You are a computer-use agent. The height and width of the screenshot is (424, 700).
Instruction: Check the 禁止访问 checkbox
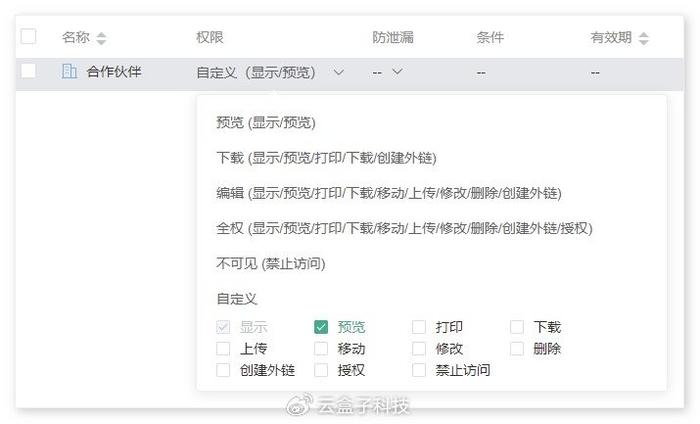click(x=419, y=370)
